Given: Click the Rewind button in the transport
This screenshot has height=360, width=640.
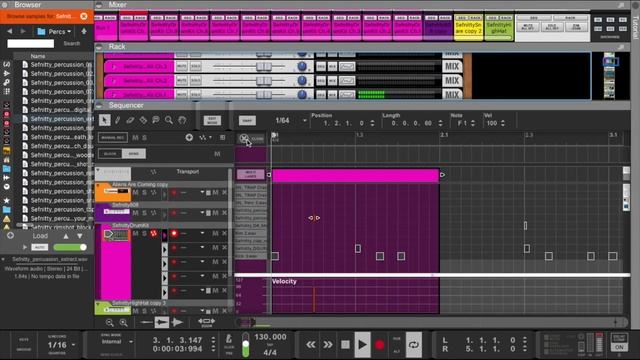Looking at the screenshot, I should [311, 345].
